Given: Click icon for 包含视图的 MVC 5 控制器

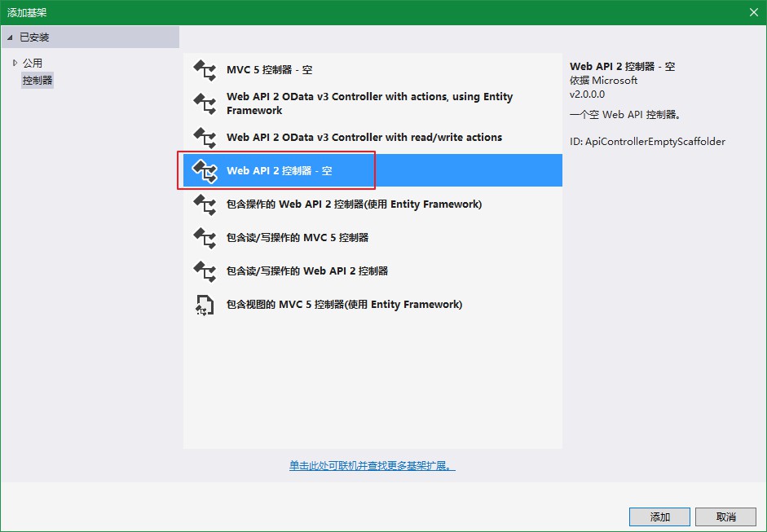Looking at the screenshot, I should [204, 305].
